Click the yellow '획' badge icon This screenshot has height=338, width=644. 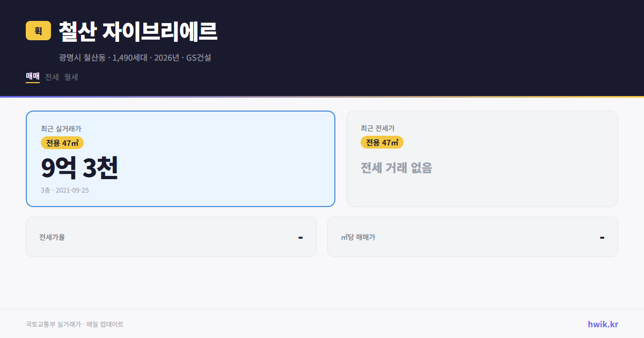[x=37, y=31]
